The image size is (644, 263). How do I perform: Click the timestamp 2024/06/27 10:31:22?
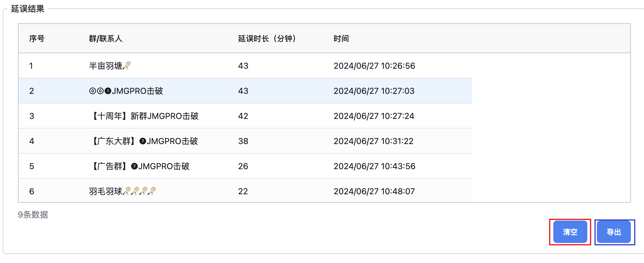click(x=373, y=141)
